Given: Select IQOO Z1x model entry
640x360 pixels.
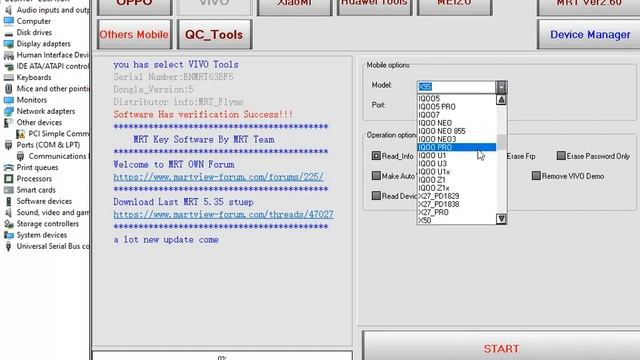Looking at the screenshot, I should (x=456, y=188).
